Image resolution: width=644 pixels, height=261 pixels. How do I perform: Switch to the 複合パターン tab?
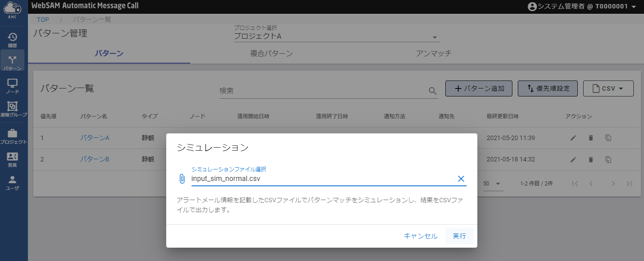click(x=271, y=54)
